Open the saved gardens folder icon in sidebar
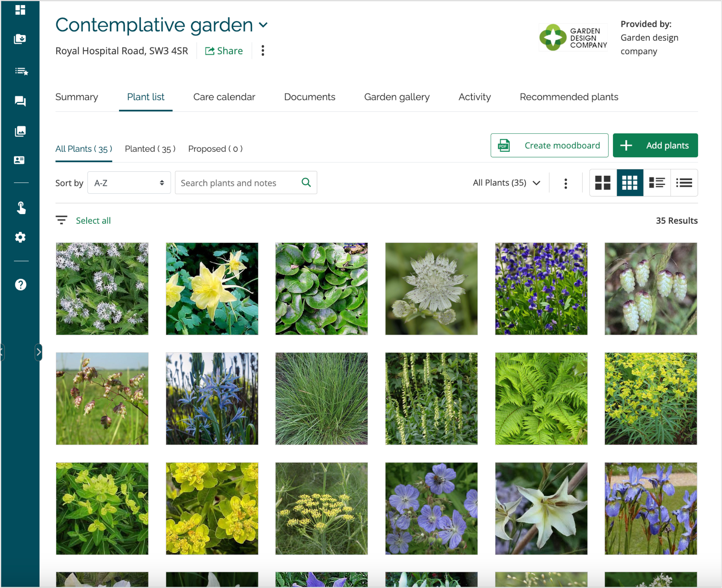 pyautogui.click(x=20, y=39)
